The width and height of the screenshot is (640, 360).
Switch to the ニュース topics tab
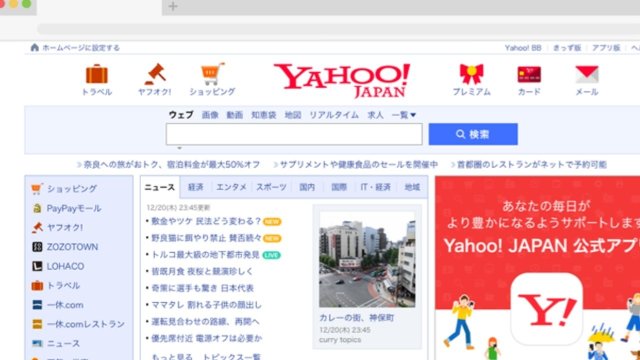[x=160, y=187]
